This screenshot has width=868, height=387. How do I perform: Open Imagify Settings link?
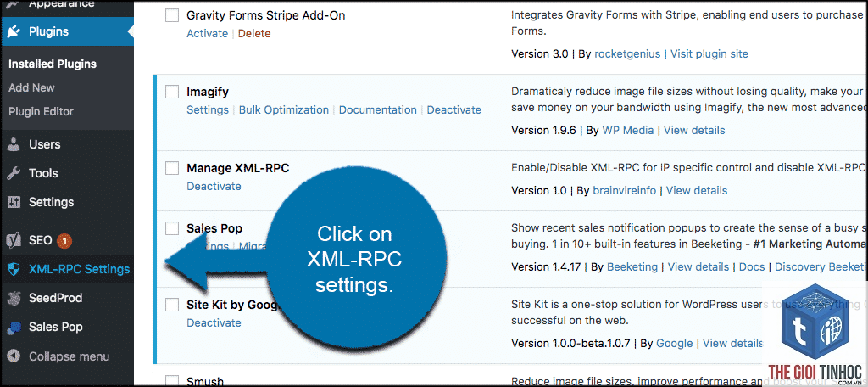click(x=208, y=109)
